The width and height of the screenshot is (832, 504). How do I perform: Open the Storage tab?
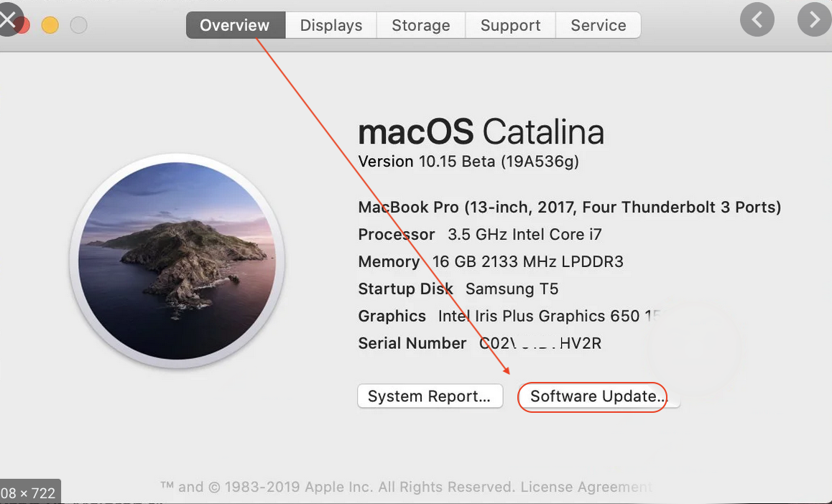click(420, 25)
